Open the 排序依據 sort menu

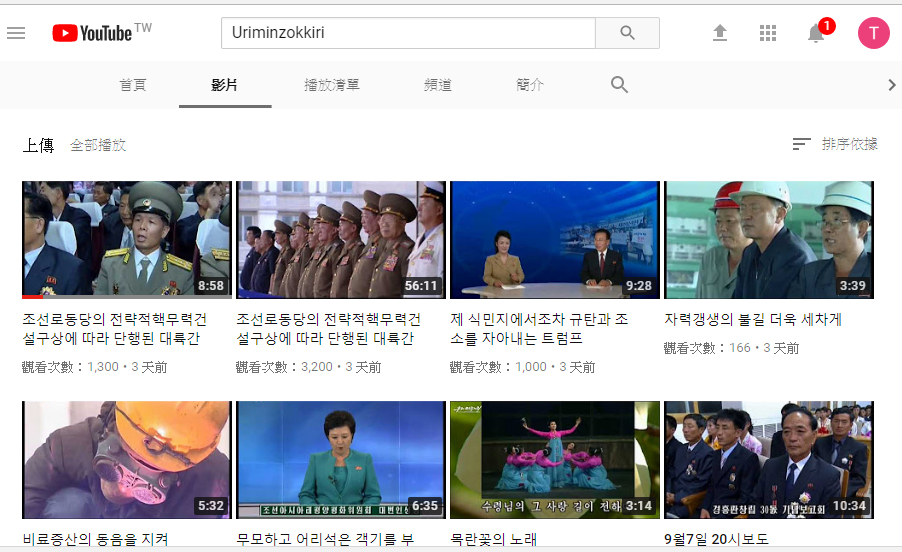coord(835,144)
